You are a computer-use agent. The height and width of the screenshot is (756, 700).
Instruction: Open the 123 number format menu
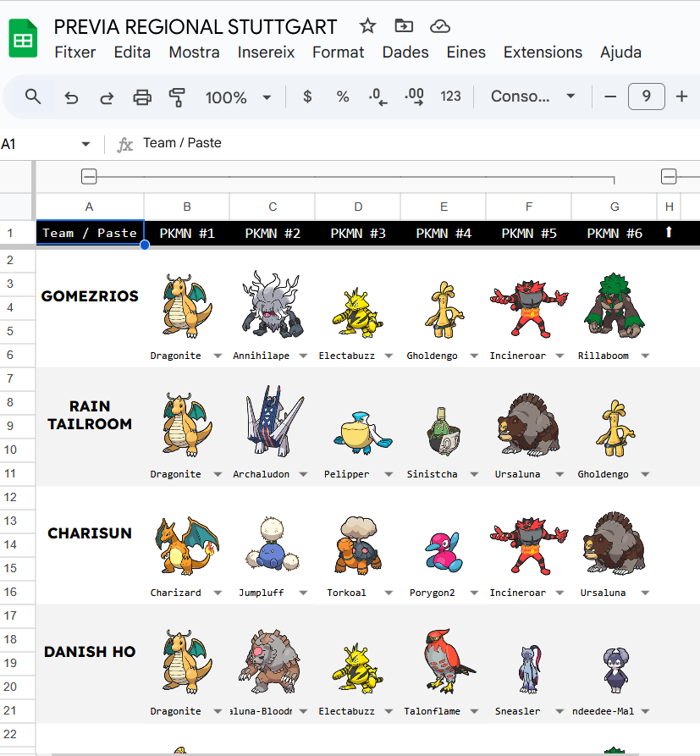tap(451, 97)
